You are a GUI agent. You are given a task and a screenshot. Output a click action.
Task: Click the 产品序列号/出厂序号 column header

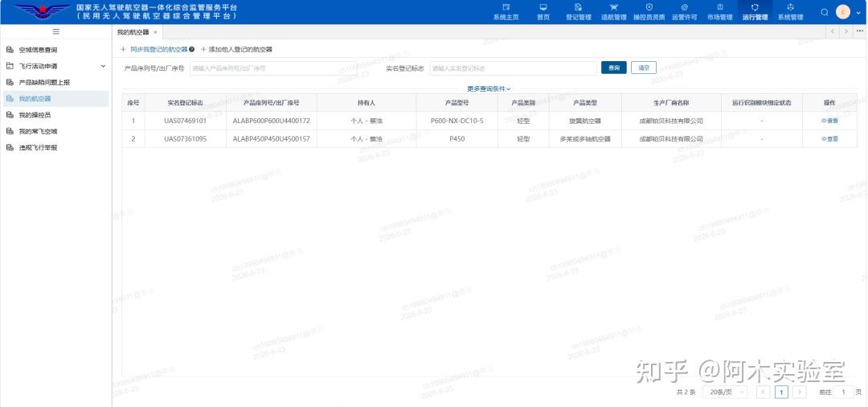coord(272,104)
